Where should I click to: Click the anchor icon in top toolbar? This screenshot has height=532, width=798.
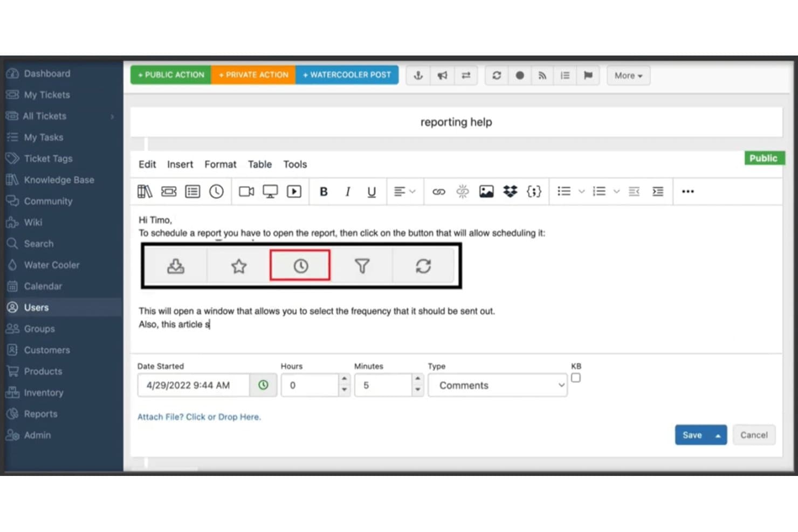click(x=418, y=75)
